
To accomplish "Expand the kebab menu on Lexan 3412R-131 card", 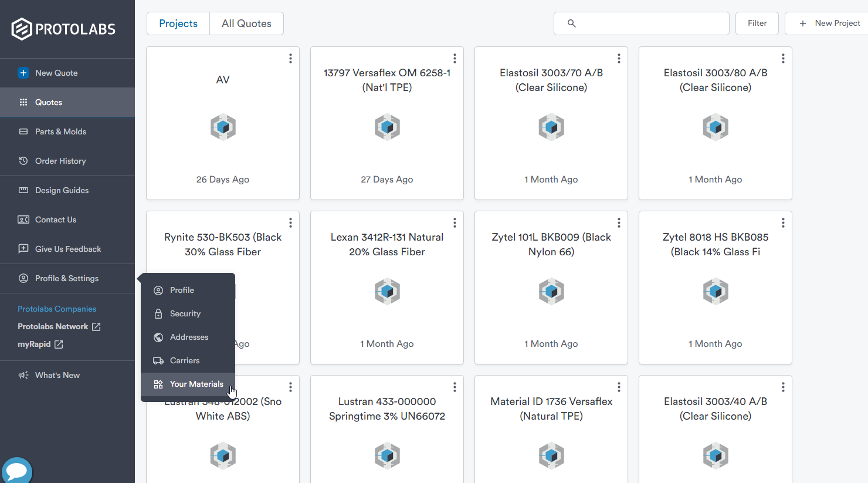I will [455, 223].
